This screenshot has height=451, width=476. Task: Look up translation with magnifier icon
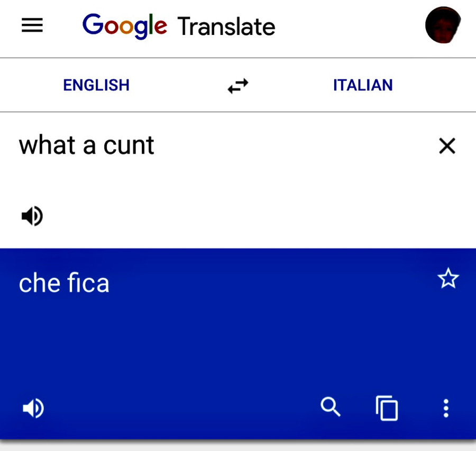[330, 407]
